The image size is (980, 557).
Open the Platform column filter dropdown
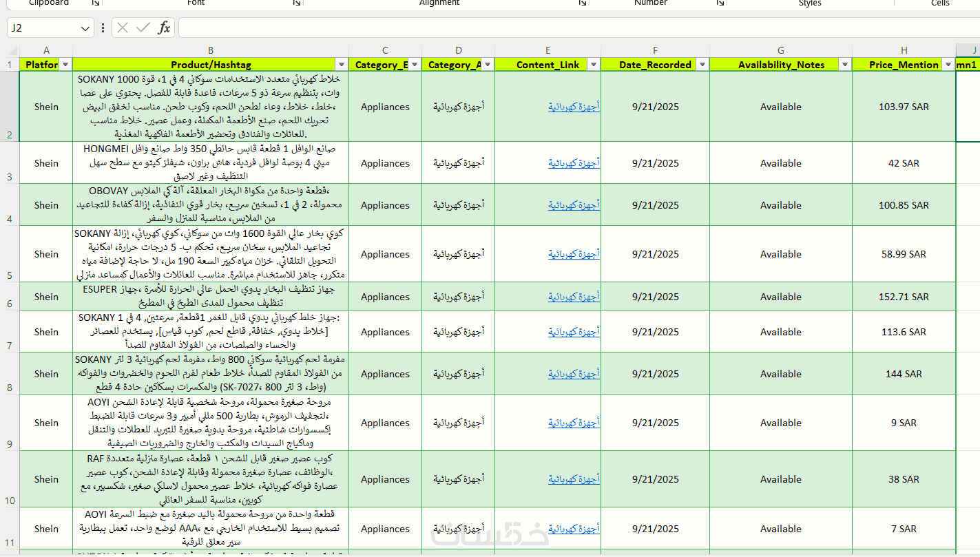tap(66, 65)
